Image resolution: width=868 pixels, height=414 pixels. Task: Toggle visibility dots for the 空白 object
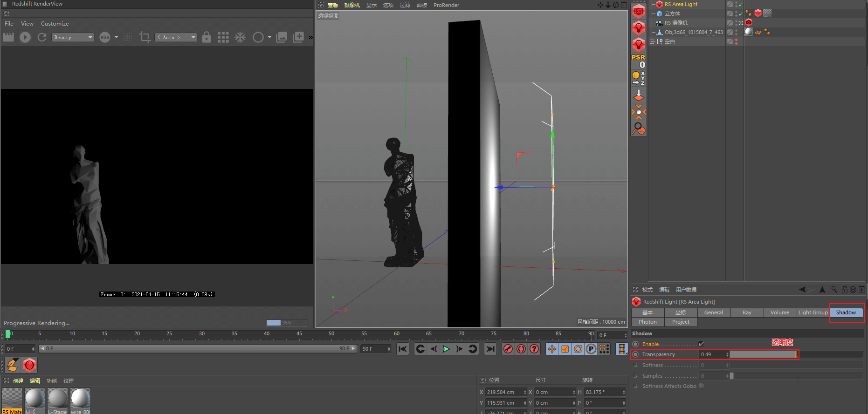click(x=736, y=41)
